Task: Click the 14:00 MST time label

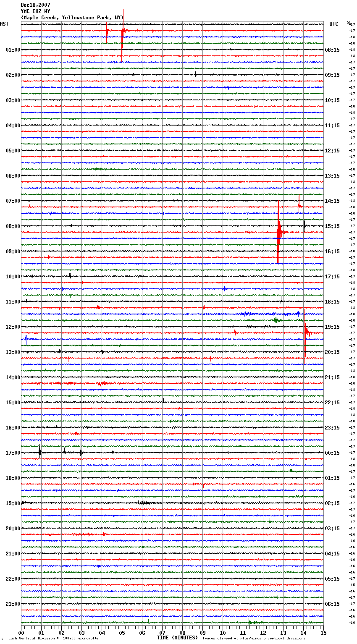Action: tap(13, 377)
